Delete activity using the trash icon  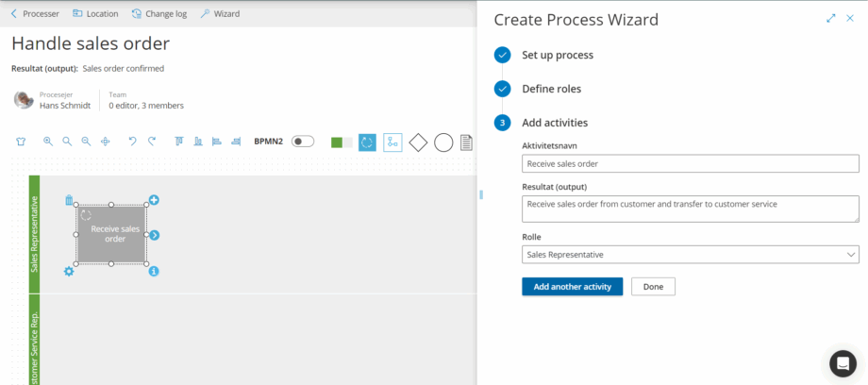(69, 200)
